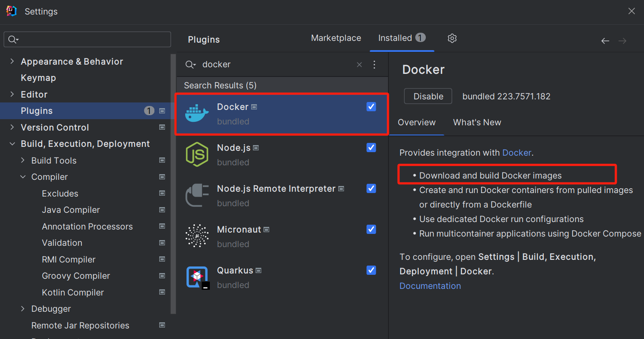The width and height of the screenshot is (644, 339).
Task: Expand the Build Tools node
Action: tap(23, 160)
